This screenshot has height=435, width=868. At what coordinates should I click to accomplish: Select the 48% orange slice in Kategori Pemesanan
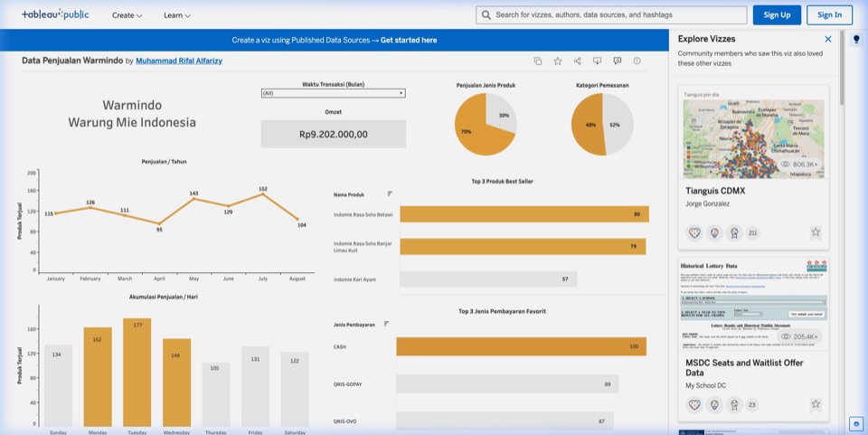[590, 125]
